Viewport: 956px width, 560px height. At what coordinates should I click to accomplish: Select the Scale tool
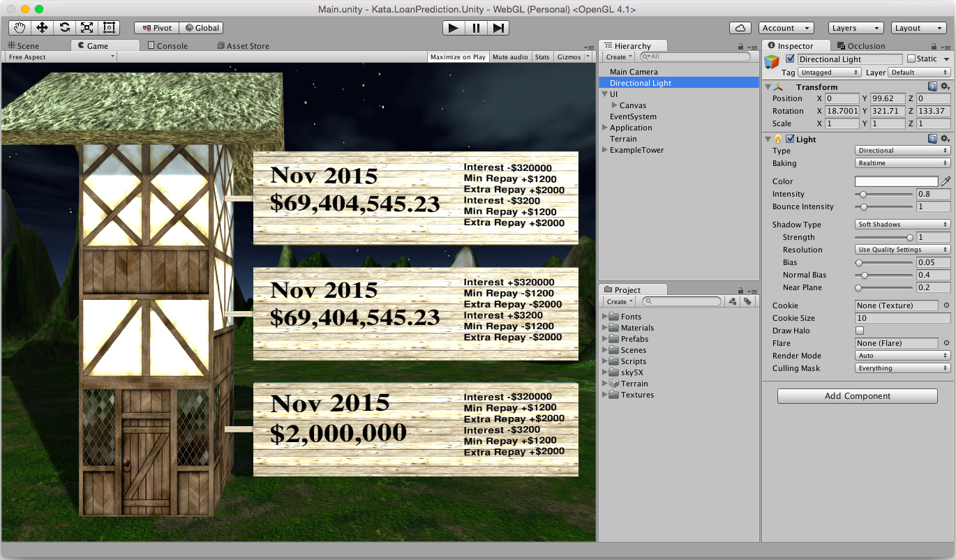(87, 28)
